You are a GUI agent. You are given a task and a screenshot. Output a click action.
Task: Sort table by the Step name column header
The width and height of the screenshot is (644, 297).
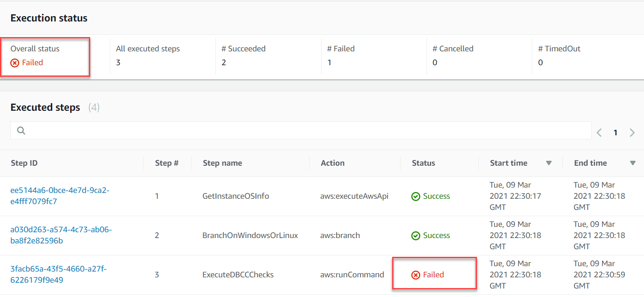point(222,163)
